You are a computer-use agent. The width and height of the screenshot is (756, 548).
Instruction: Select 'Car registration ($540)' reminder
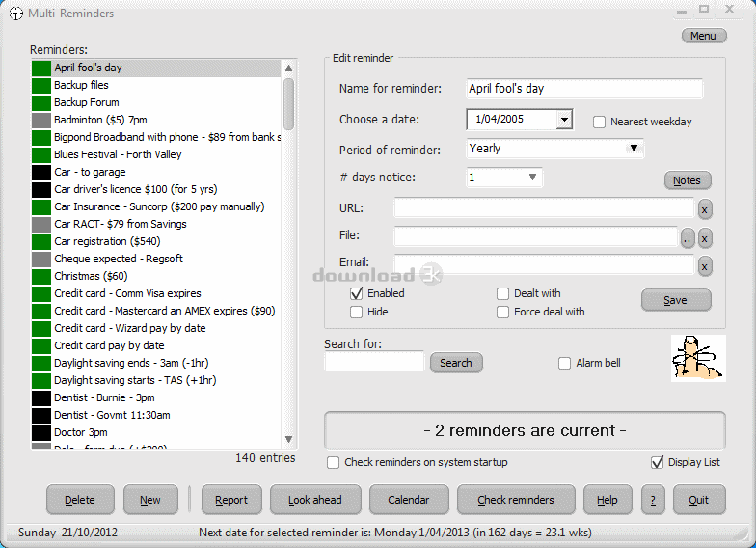point(156,241)
